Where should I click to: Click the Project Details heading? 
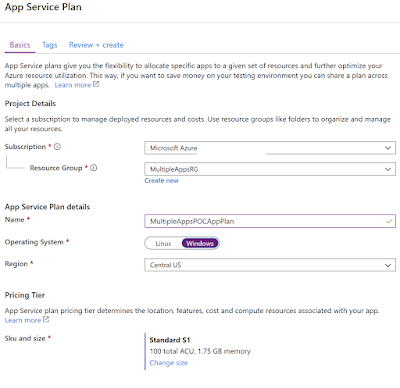pos(30,104)
